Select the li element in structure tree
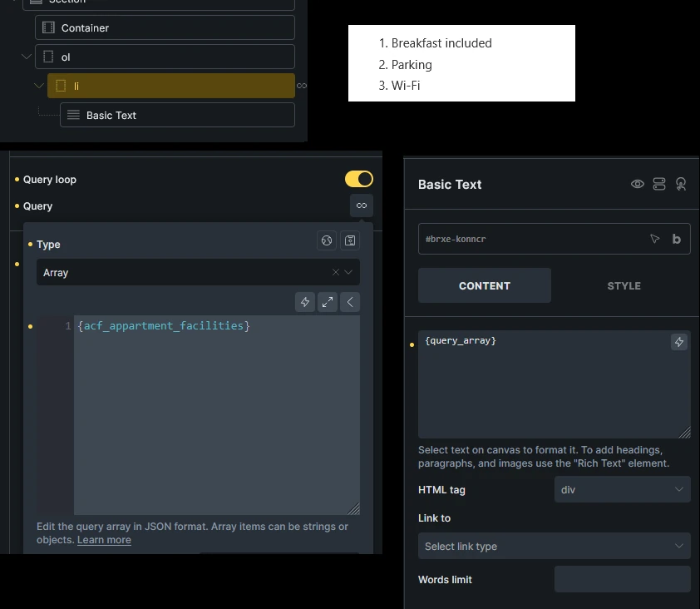The height and width of the screenshot is (609, 700). (171, 86)
